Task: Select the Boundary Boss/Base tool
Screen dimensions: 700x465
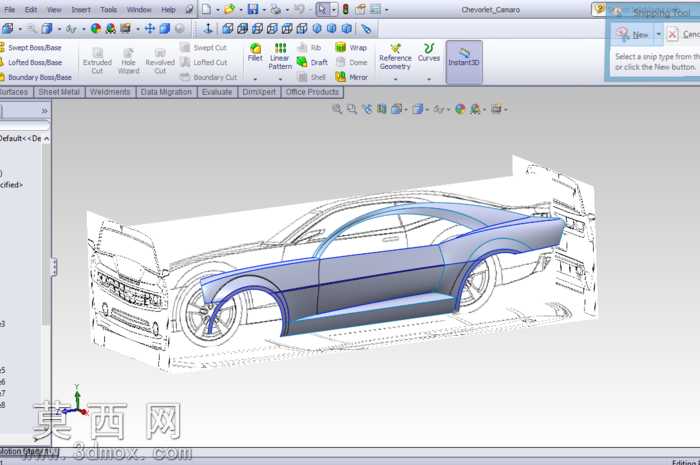Action: pyautogui.click(x=36, y=77)
